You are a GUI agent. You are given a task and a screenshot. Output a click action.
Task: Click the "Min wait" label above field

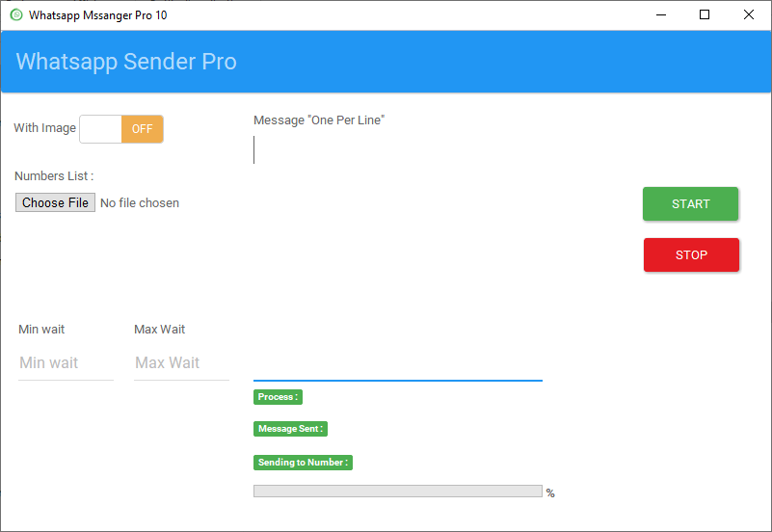(x=41, y=330)
